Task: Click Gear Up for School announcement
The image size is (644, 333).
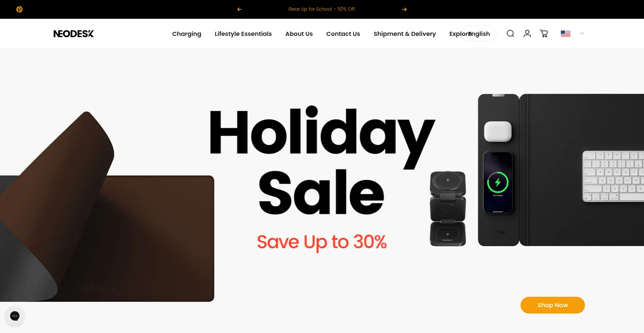Action: click(322, 9)
